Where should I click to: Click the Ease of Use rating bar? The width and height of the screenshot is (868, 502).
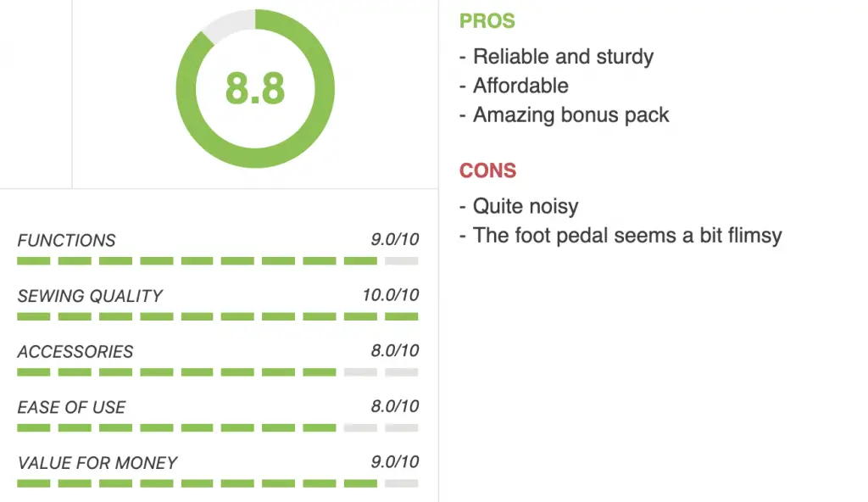pos(218,427)
